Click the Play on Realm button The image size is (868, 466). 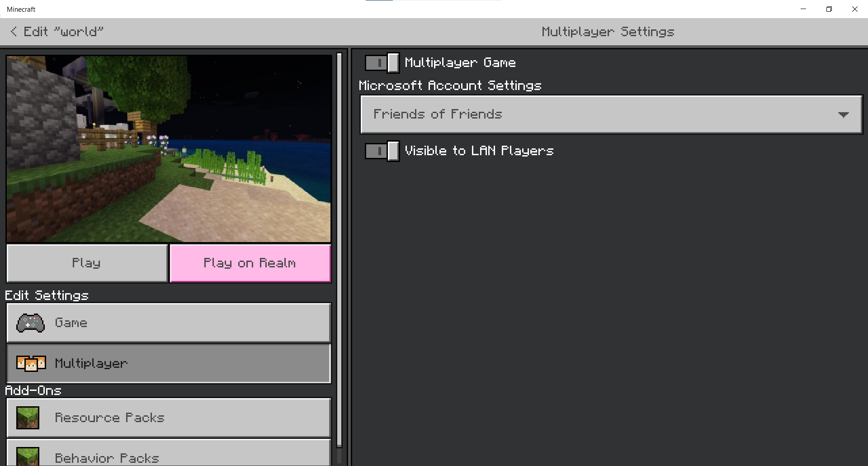coord(250,263)
